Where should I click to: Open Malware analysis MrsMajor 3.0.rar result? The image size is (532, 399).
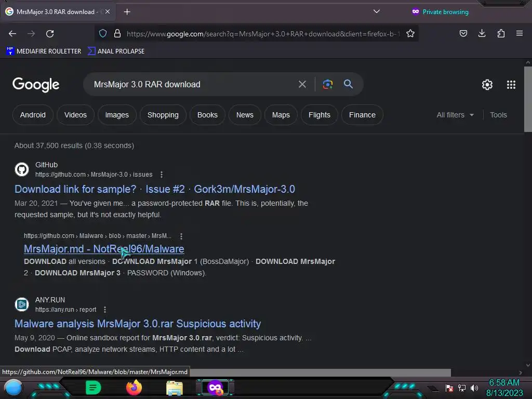click(137, 324)
